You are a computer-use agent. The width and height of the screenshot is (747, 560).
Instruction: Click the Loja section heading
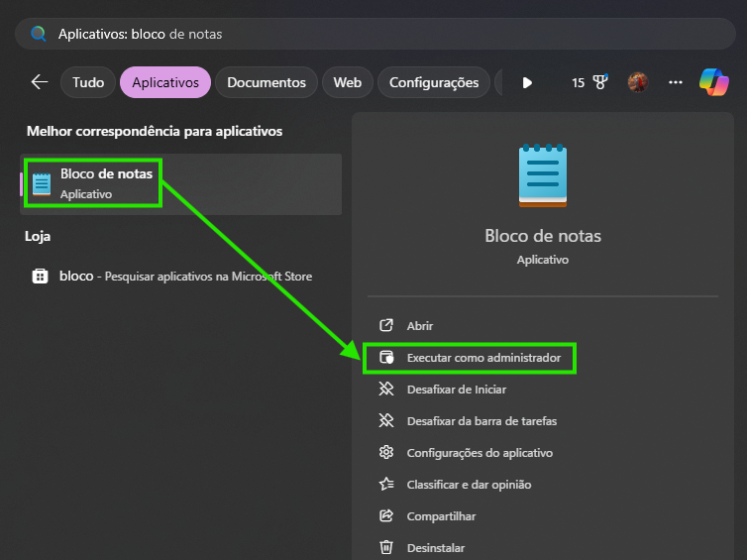click(38, 237)
